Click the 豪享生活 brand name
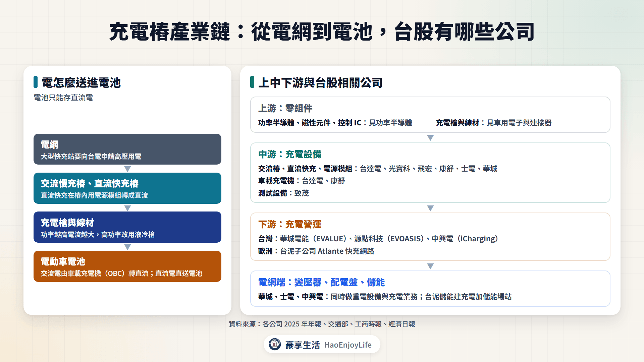Screen dimensions: 644x362 click(x=303, y=345)
